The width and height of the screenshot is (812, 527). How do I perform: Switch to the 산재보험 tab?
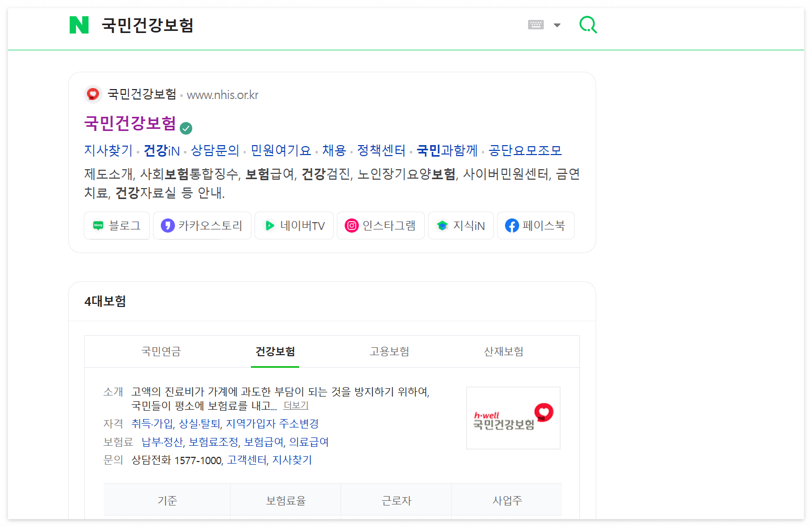pyautogui.click(x=503, y=352)
